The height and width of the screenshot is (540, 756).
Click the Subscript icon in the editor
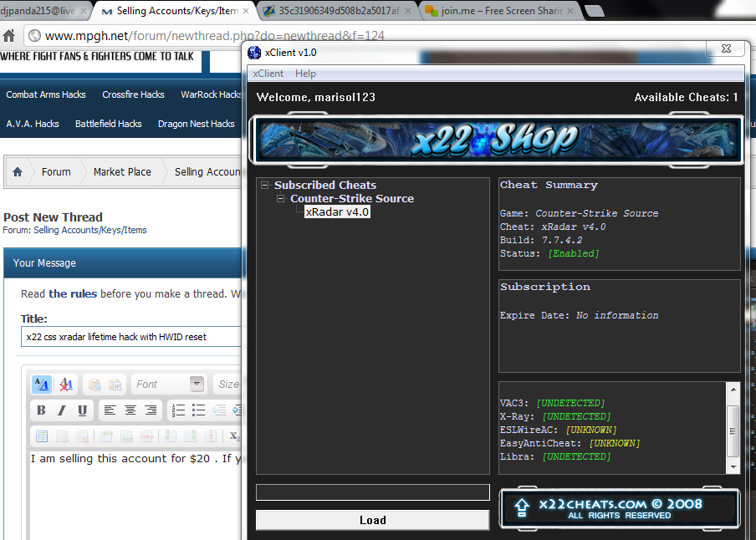tap(234, 436)
